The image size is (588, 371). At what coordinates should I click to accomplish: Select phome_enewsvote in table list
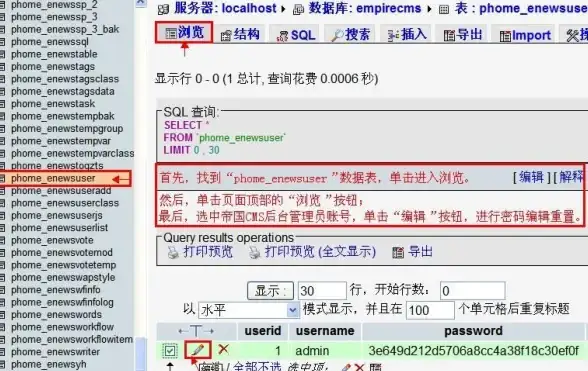52,240
